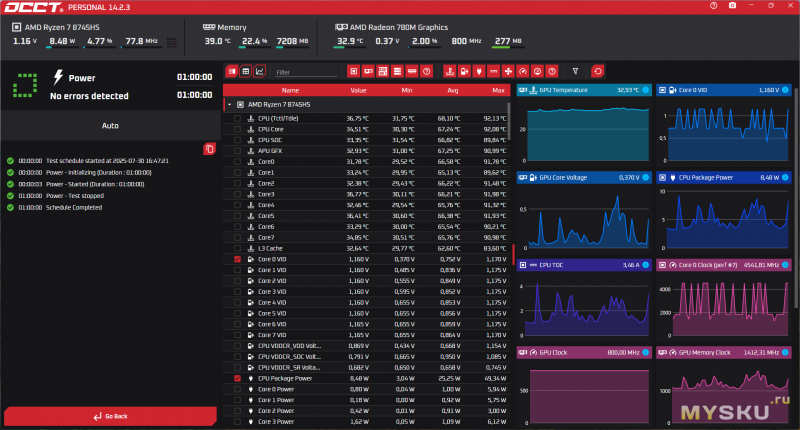Click the Core 0 Clock graph

[x=724, y=305]
